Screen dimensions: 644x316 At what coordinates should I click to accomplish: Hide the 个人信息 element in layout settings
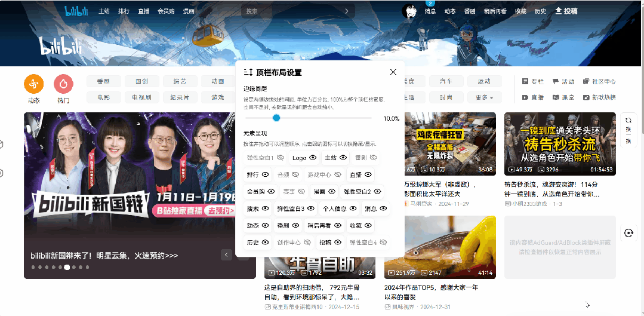(353, 208)
